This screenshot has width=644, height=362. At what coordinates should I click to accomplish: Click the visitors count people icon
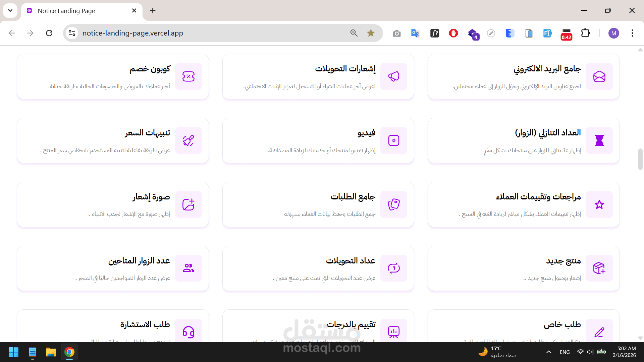coord(189,268)
